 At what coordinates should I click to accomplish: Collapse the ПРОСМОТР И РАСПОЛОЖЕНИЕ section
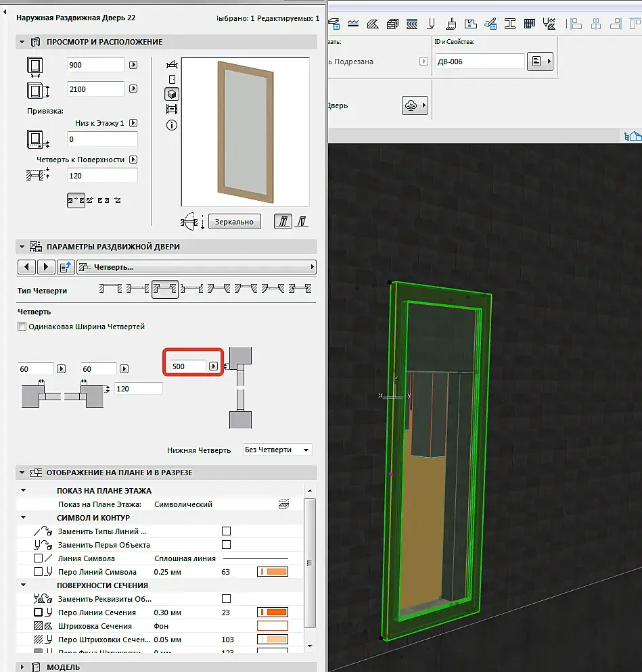[22, 42]
